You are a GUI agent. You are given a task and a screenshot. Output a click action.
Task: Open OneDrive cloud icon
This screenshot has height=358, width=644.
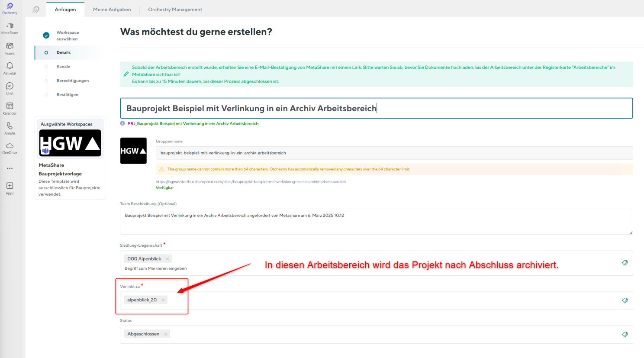point(10,148)
